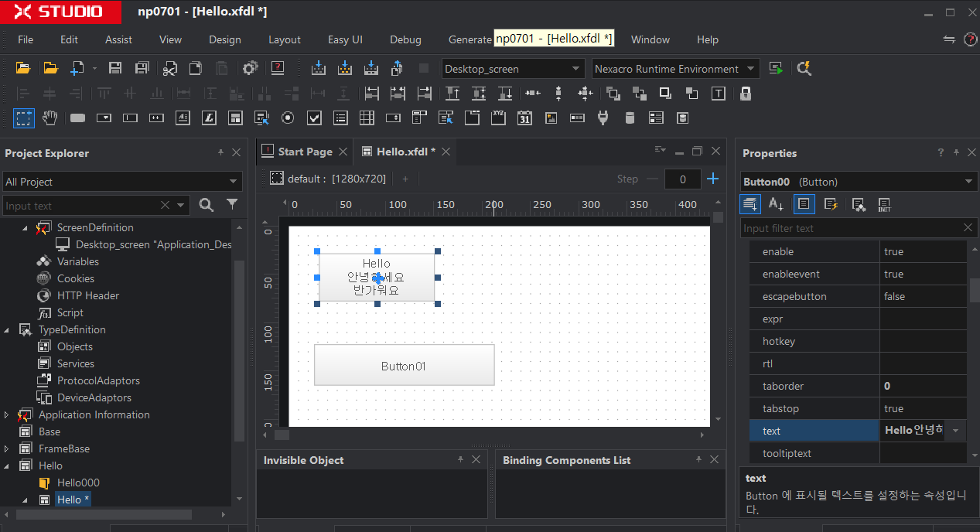This screenshot has height=532, width=980.
Task: Open the All Project dropdown
Action: pyautogui.click(x=233, y=182)
